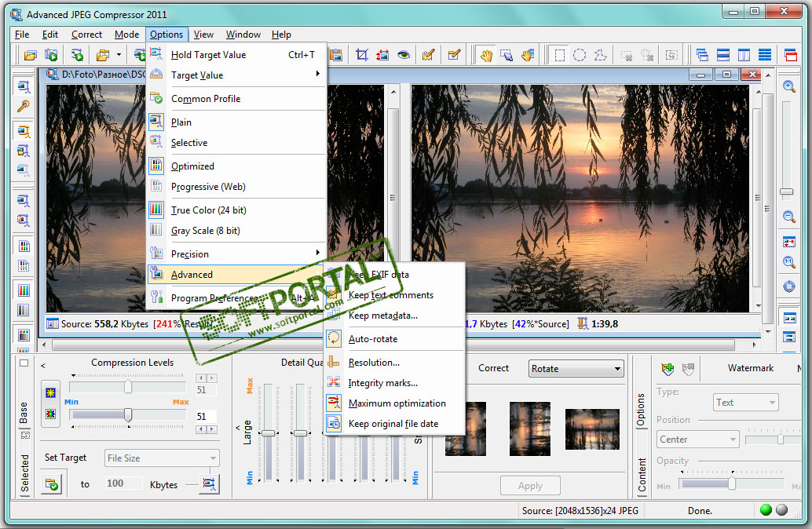The width and height of the screenshot is (812, 529).
Task: Toggle Plain compression mode
Action: tap(236, 122)
